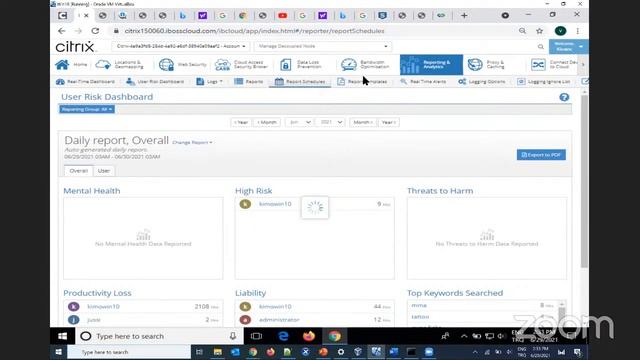Image resolution: width=640 pixels, height=360 pixels.
Task: Open the account selector dropdown
Action: 180,46
